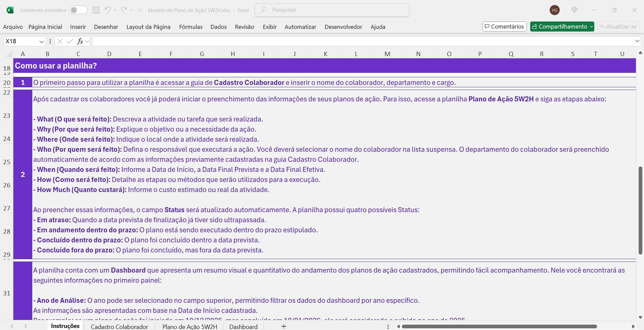Open the Compartilhamento dropdown button

click(x=562, y=27)
